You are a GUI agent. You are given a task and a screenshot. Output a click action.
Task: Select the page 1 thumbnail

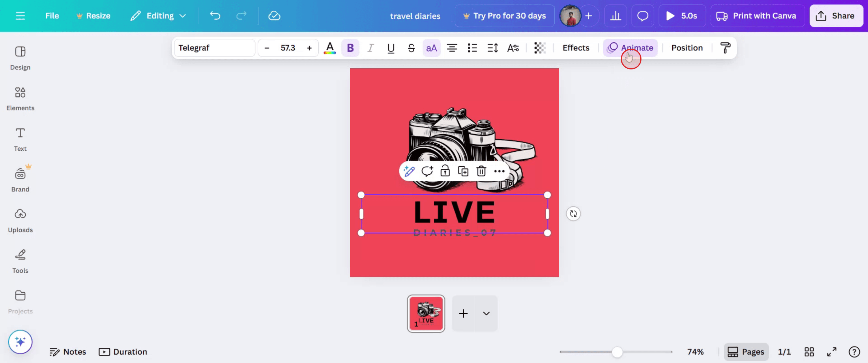pyautogui.click(x=426, y=313)
